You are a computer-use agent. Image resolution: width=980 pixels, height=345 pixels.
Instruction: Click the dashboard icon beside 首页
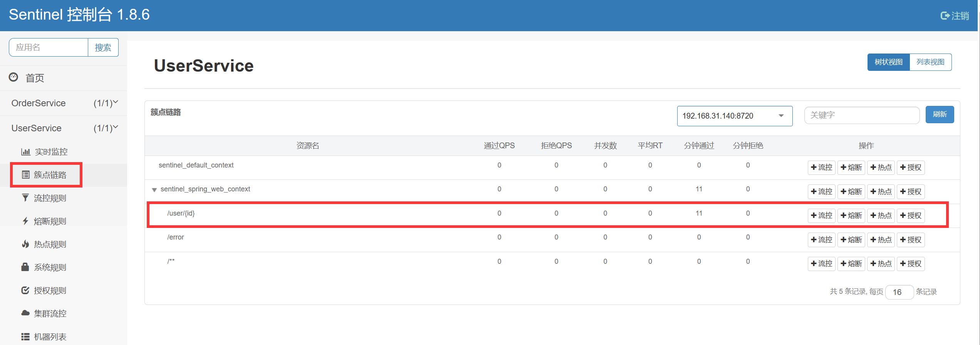(13, 77)
